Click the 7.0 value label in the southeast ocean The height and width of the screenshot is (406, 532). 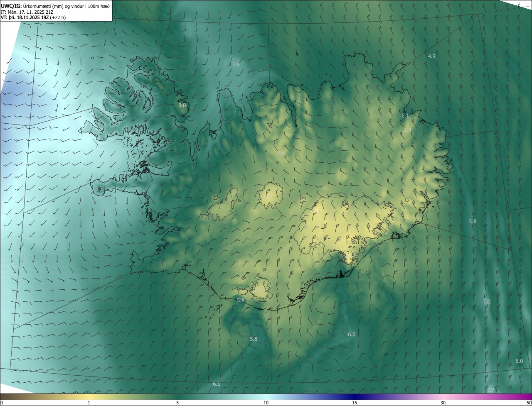[487, 302]
